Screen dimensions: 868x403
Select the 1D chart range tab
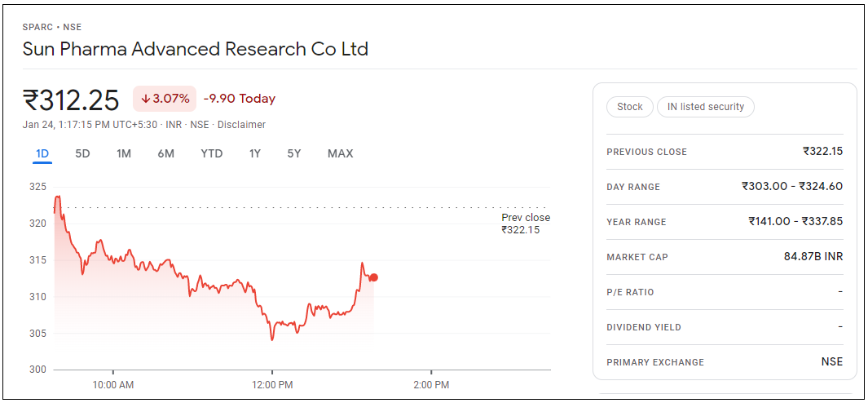tap(42, 153)
